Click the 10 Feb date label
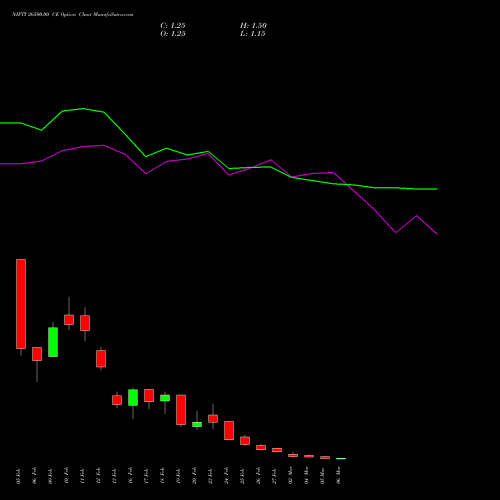 point(66,476)
